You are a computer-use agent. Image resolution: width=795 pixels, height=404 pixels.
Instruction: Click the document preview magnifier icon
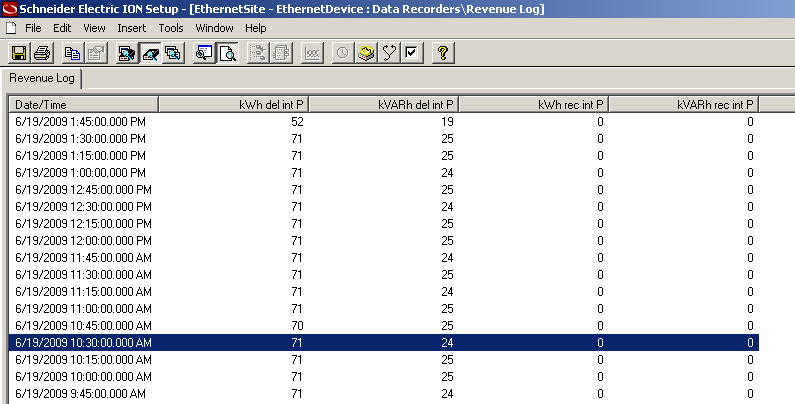(x=227, y=53)
